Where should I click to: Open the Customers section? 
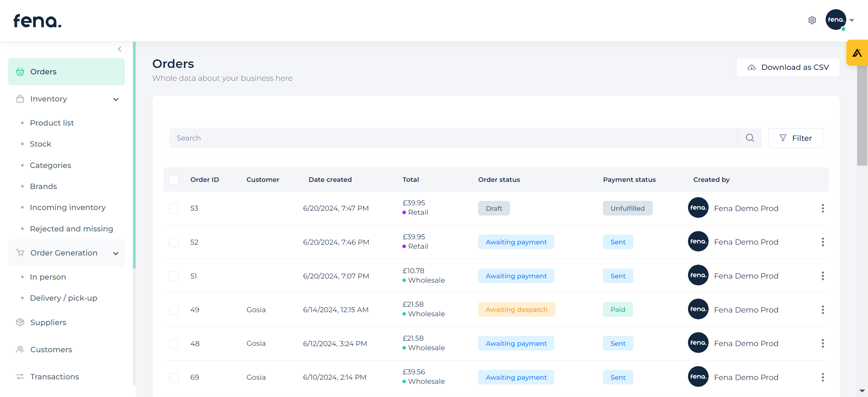coord(51,349)
